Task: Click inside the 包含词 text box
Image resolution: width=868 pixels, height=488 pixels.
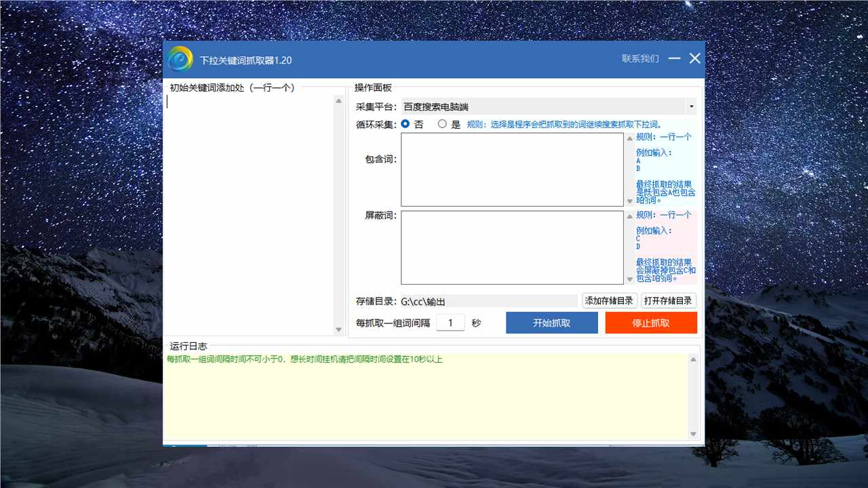Action: click(x=512, y=169)
